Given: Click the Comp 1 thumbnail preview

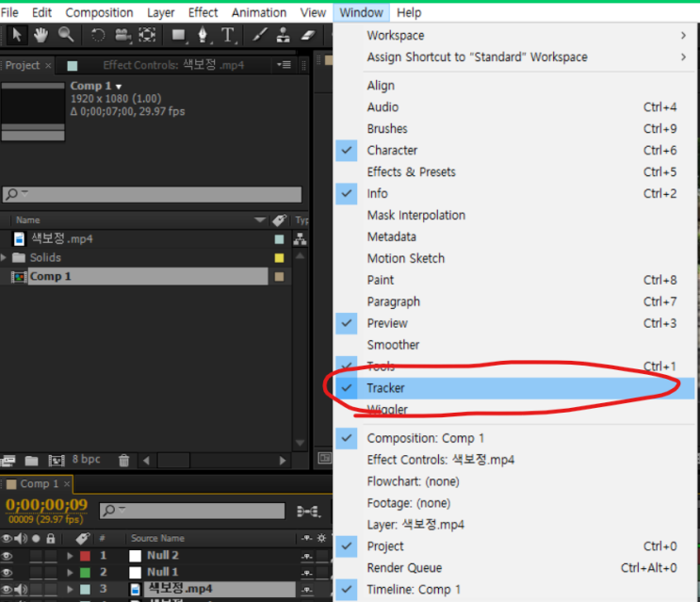Looking at the screenshot, I should tap(33, 111).
